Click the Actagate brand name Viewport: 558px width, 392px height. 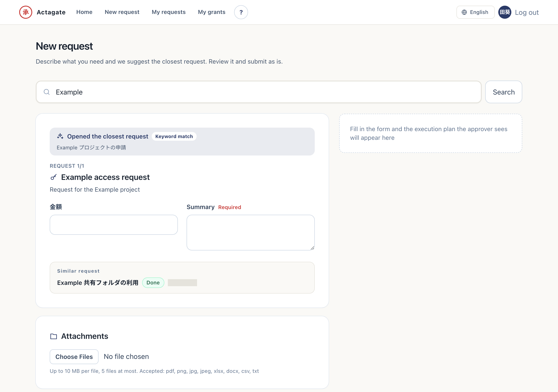click(x=51, y=12)
